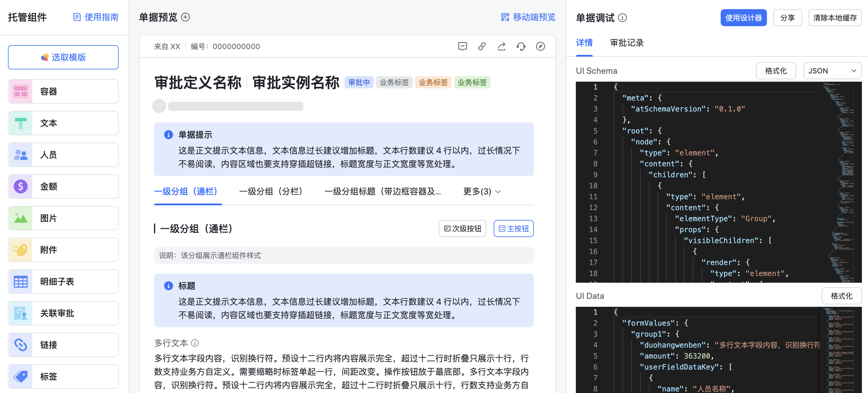This screenshot has height=393, width=868.
Task: Select the 关联审批 related approval icon
Action: (x=21, y=313)
